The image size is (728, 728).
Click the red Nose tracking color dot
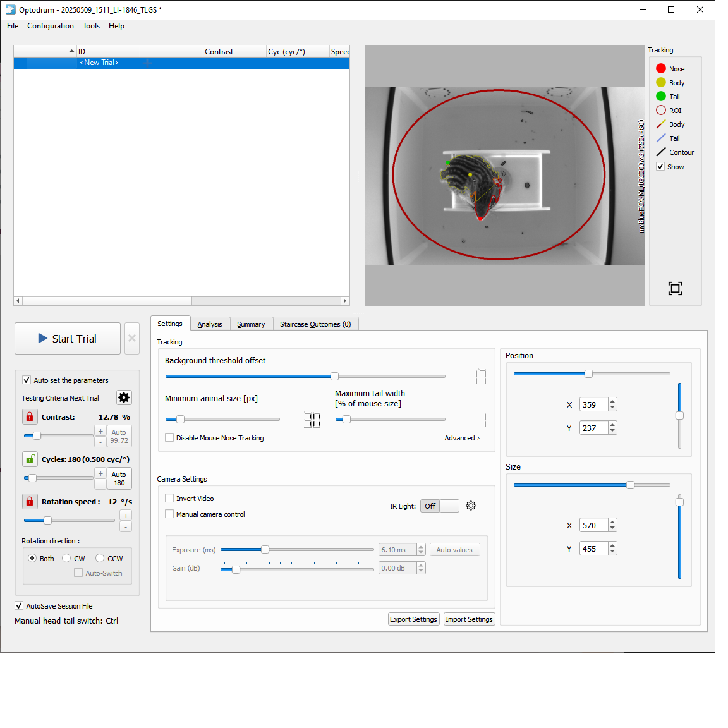[660, 68]
